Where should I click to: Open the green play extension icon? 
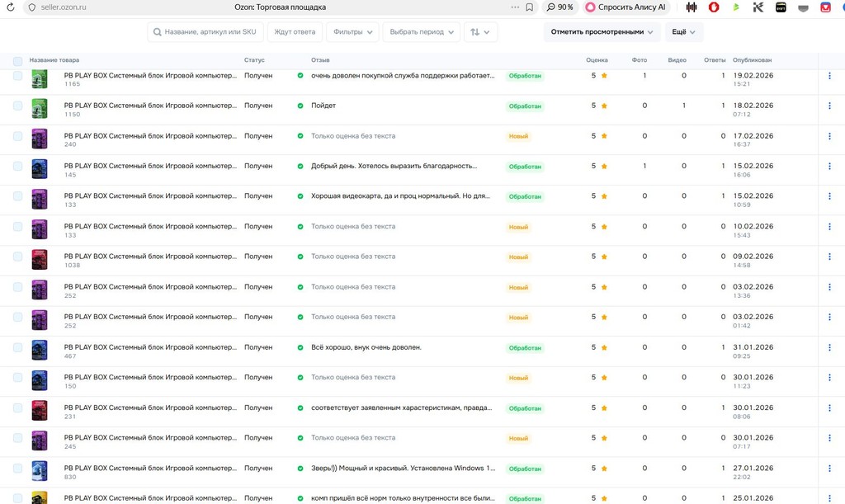pos(735,7)
